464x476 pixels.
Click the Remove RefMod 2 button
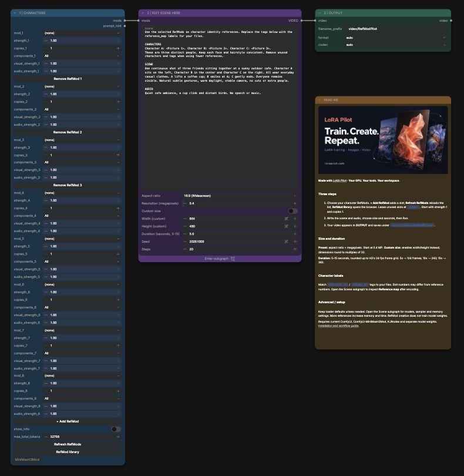click(68, 132)
